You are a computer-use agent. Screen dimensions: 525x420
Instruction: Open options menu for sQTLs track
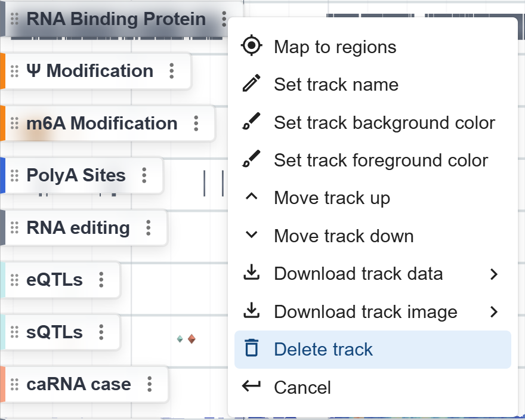point(101,332)
